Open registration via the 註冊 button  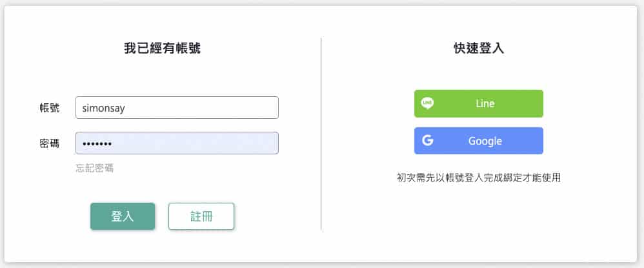click(x=201, y=216)
